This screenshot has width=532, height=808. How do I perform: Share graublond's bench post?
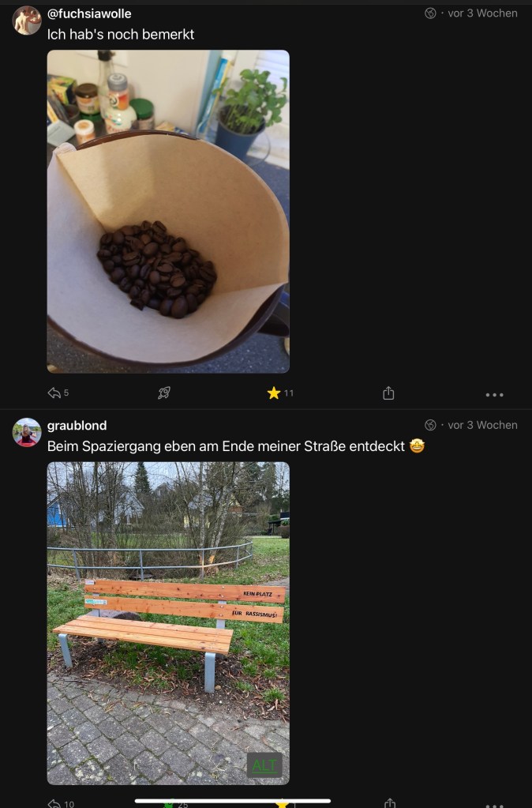390,803
